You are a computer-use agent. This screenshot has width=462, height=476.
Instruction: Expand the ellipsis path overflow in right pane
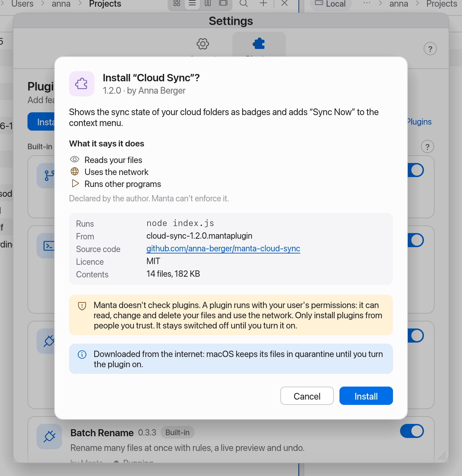click(367, 4)
